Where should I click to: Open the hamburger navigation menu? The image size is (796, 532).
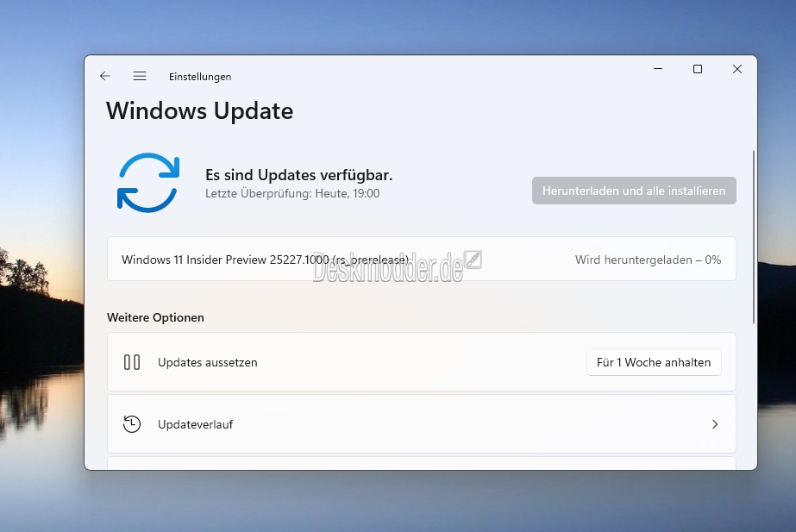tap(140, 76)
